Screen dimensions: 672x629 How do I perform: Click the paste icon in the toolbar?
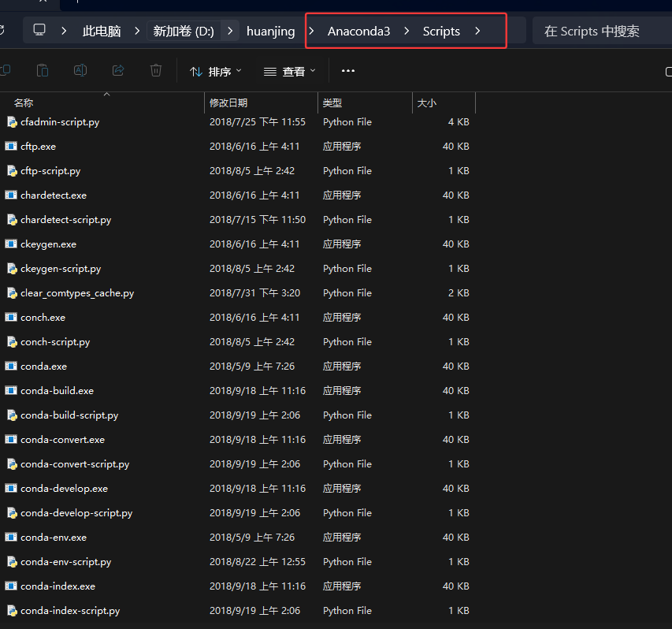pyautogui.click(x=43, y=70)
